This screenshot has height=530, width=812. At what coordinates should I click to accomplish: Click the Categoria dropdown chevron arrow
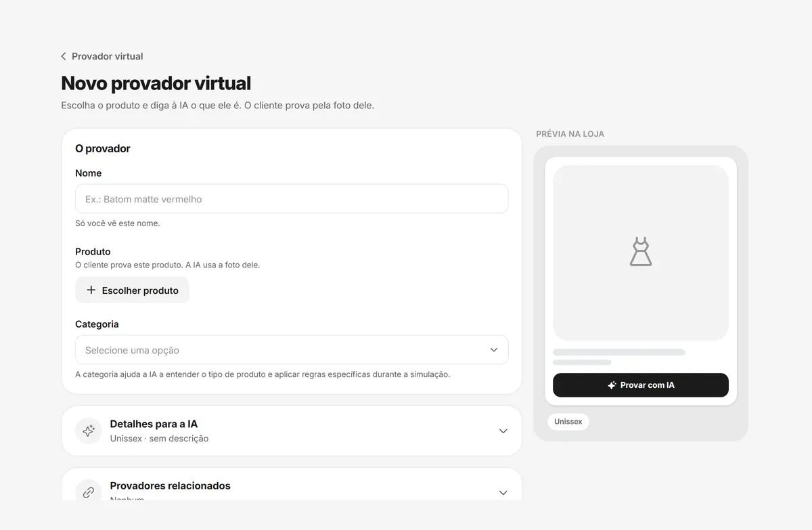pos(494,350)
